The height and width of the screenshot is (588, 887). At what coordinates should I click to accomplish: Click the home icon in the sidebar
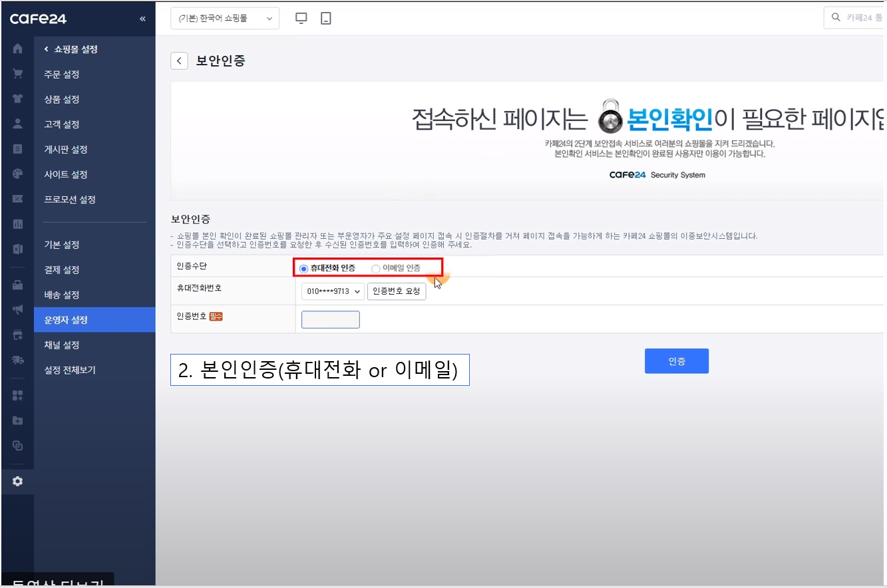(17, 49)
